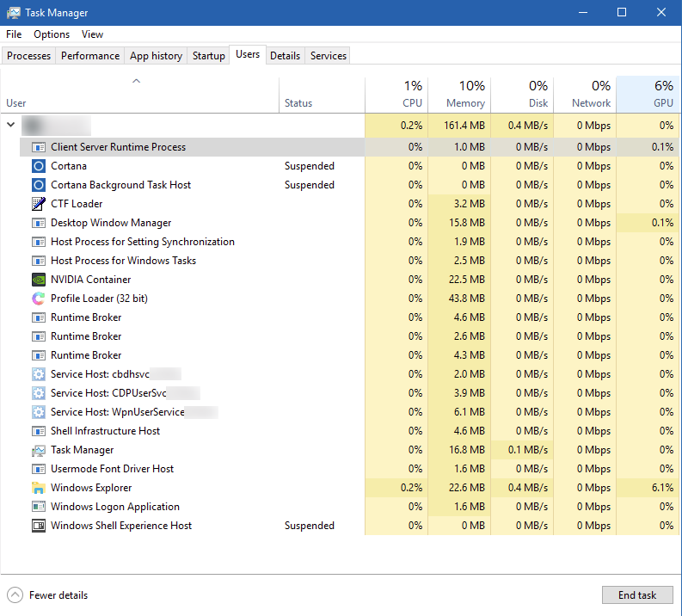The height and width of the screenshot is (616, 682).
Task: Click the Host Process for Setting Synchronization icon
Action: click(39, 242)
